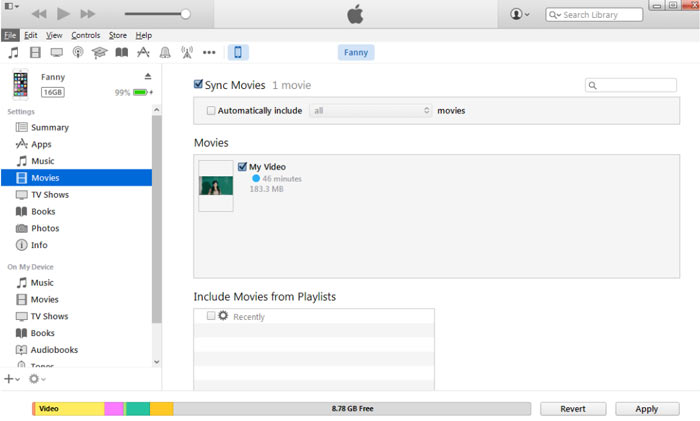700x421 pixels.
Task: Open the Podcasts library icon
Action: tap(78, 53)
